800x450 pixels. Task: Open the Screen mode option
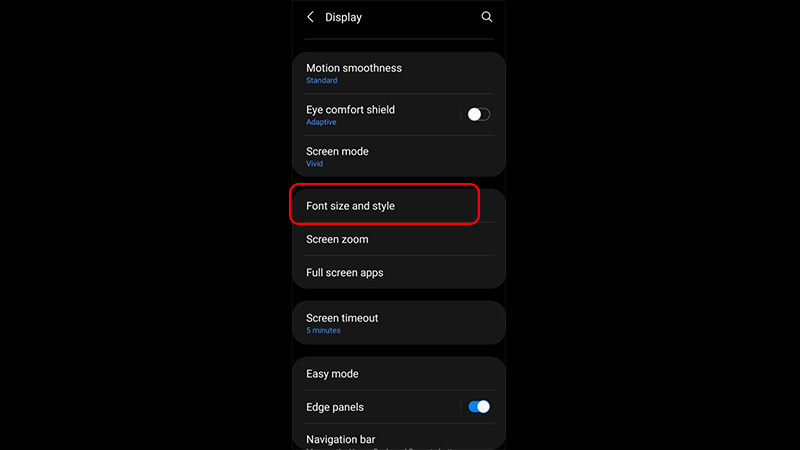click(x=398, y=156)
